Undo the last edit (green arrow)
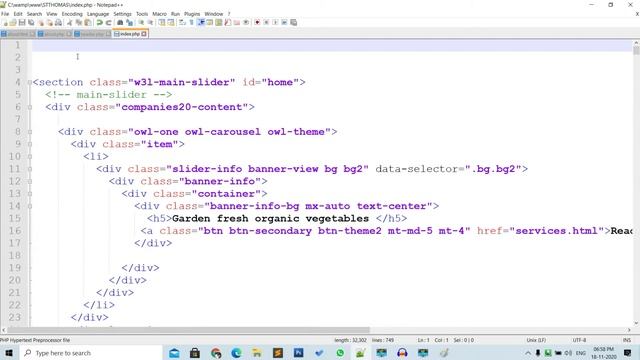 [x=99, y=22]
